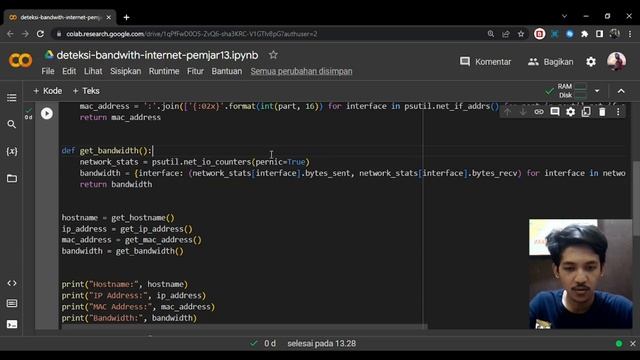Click Semua perubahan disimpan link
The height and width of the screenshot is (360, 640).
point(301,71)
